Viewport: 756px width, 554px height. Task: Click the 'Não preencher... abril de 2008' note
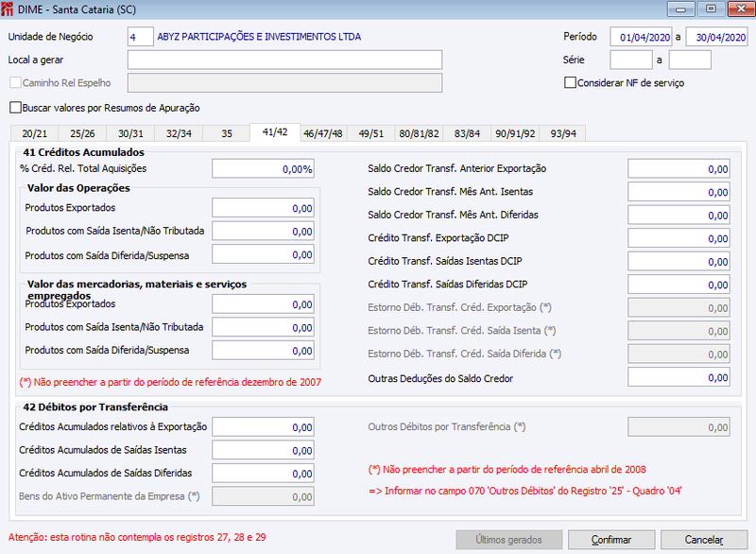507,470
